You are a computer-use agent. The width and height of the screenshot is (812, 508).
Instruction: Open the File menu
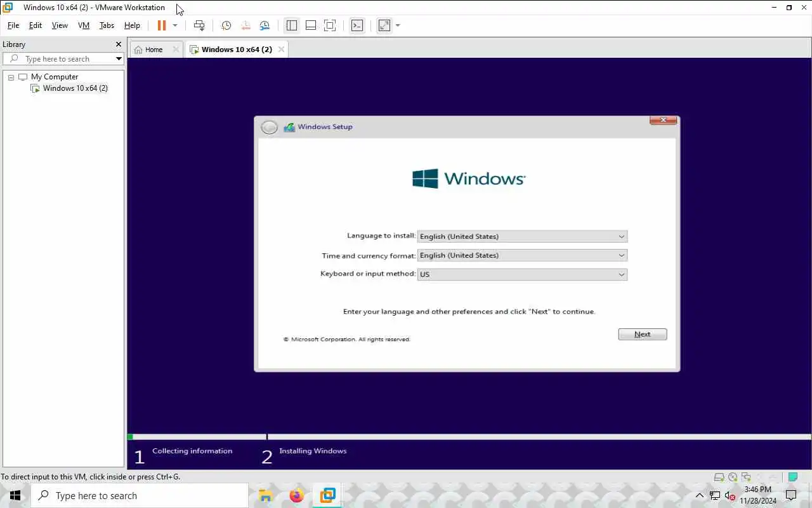click(13, 25)
